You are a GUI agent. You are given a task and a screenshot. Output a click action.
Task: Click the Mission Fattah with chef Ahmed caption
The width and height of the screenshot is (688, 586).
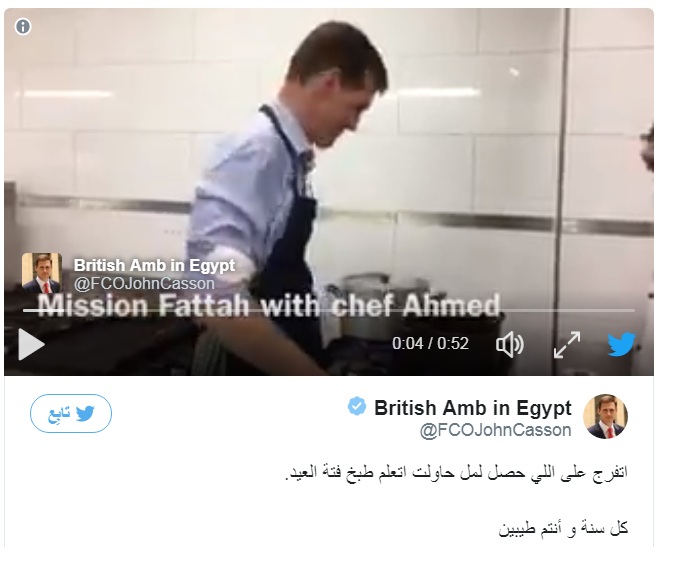(269, 305)
